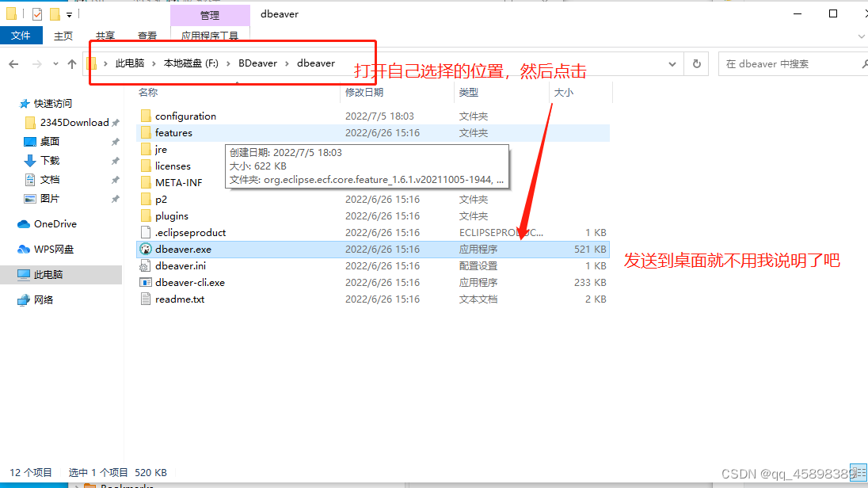Screen dimensions: 868x488
Task: Open 下载 quick access folder
Action: pyautogui.click(x=42, y=161)
